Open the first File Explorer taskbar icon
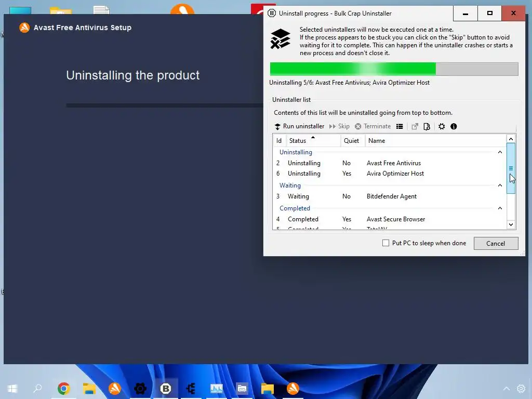This screenshot has width=532, height=399. point(89,388)
